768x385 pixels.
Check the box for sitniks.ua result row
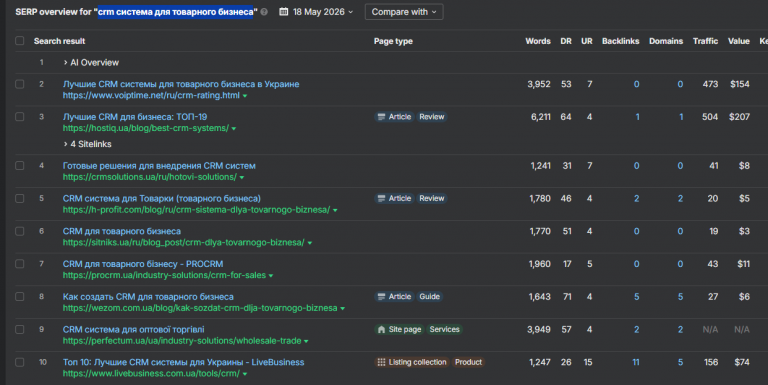pos(20,231)
